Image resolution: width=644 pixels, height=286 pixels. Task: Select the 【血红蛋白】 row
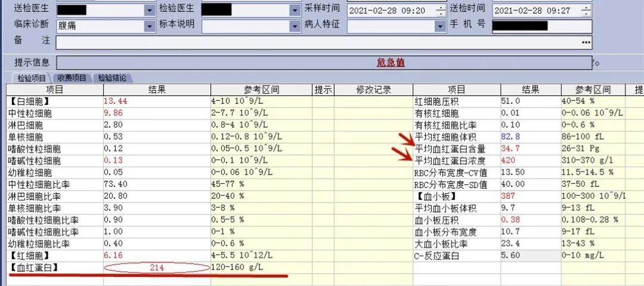(209, 268)
